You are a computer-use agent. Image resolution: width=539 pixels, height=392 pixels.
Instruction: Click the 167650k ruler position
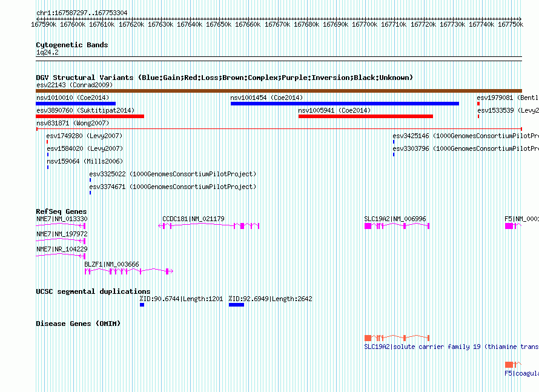tap(219, 24)
